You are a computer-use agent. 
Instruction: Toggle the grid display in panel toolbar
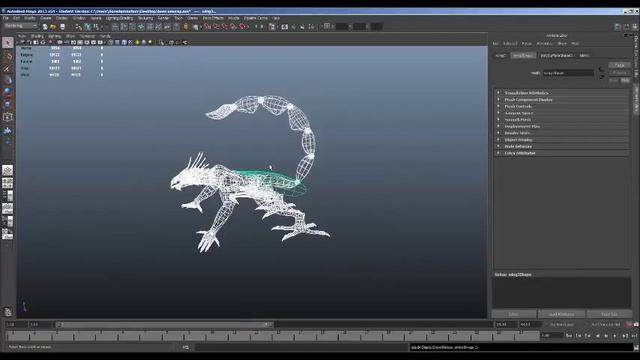(60, 42)
